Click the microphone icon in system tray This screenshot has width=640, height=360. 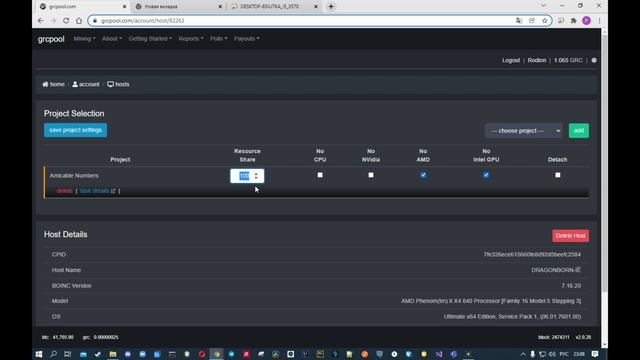[x=533, y=354]
